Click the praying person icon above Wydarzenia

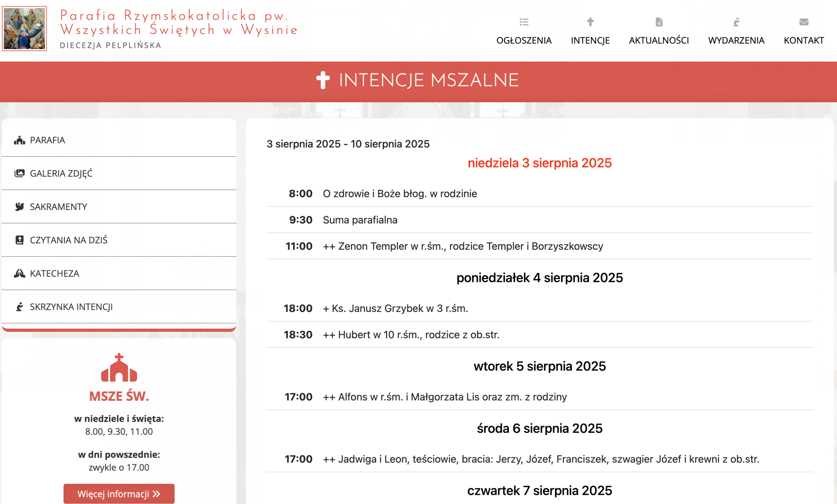pyautogui.click(x=736, y=22)
